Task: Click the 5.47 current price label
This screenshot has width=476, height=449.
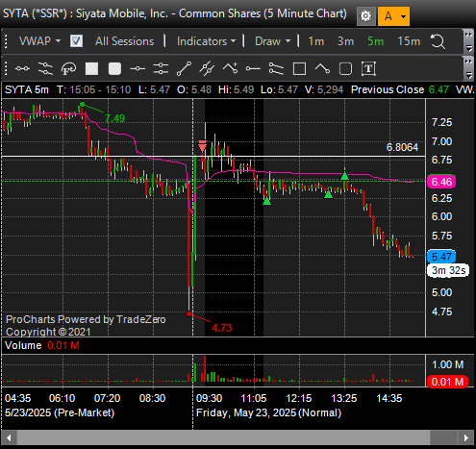Action: click(x=441, y=257)
